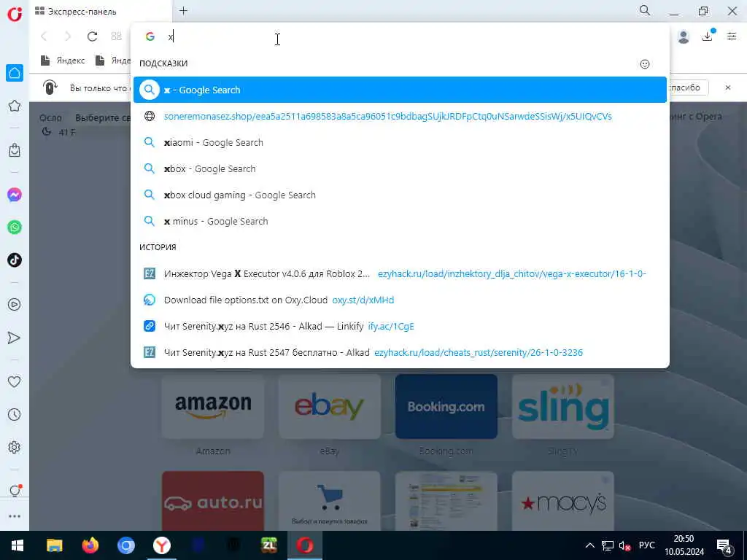Viewport: 747px width, 560px height.
Task: Select the 'xiaomi - Google Search' suggestion
Action: (400, 142)
